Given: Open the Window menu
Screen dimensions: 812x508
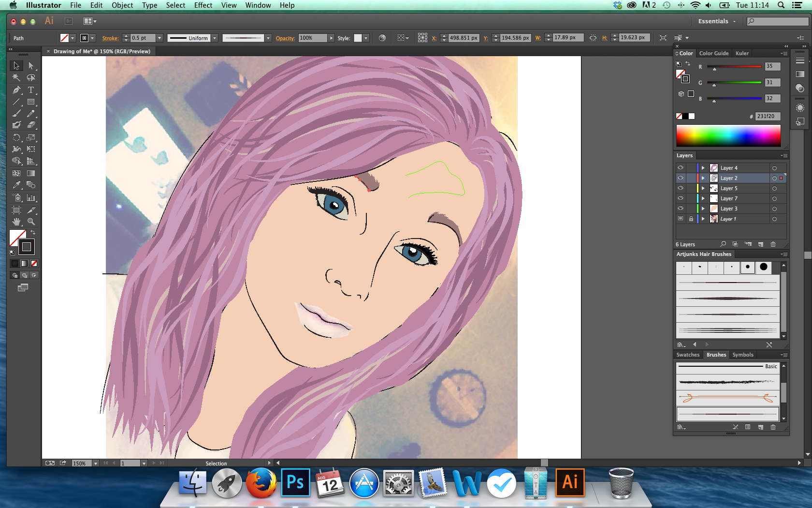Looking at the screenshot, I should coord(258,5).
